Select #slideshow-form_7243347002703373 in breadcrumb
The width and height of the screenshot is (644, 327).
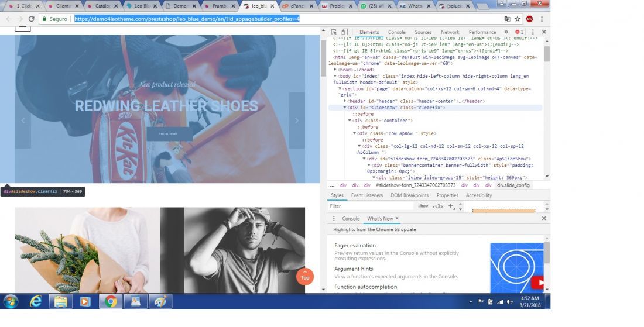tap(415, 185)
